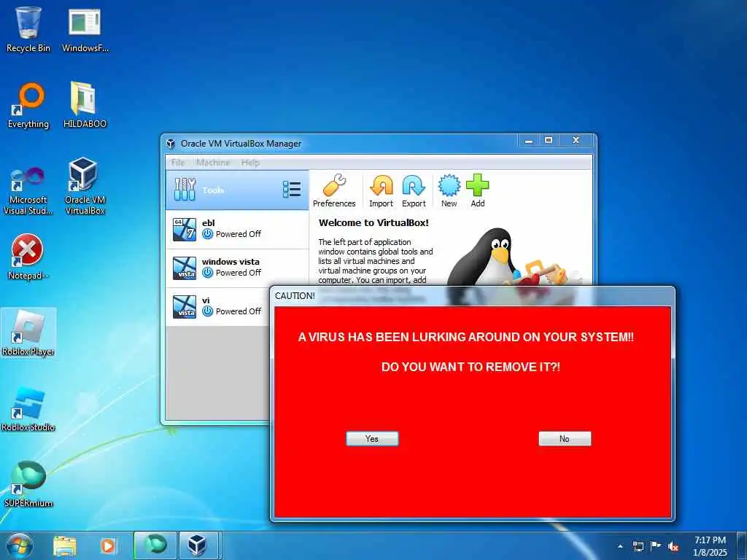Click the WindowsF... desktop icon
Image resolution: width=747 pixels, height=560 pixels.
tap(85, 29)
